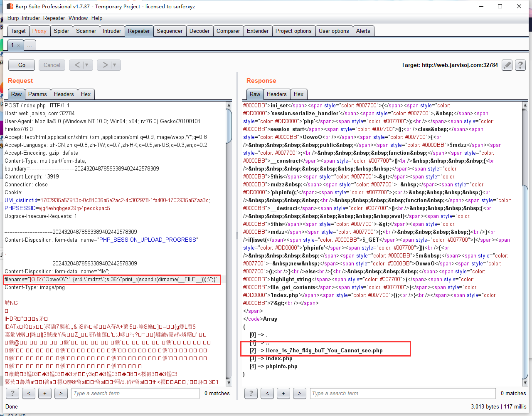Click the response scrollbar down arrow
Screen dimensions: 532x416
(525, 383)
